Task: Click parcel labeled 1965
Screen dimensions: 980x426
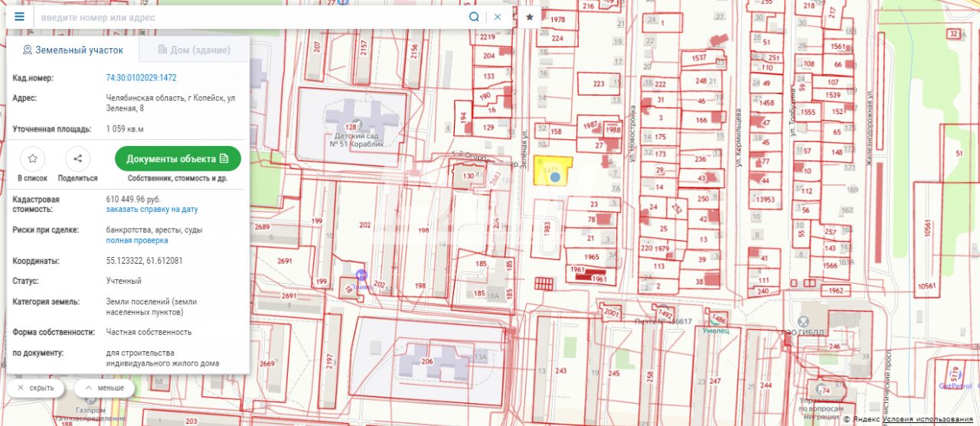Action: 591,258
